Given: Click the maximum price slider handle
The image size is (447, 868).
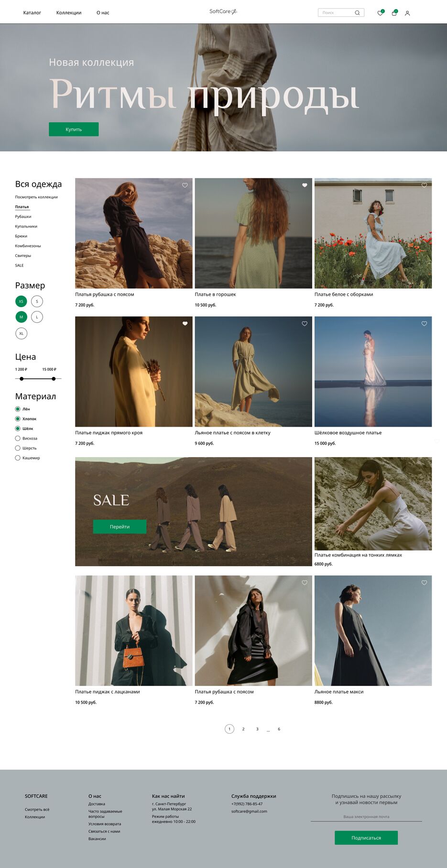Looking at the screenshot, I should 54,379.
